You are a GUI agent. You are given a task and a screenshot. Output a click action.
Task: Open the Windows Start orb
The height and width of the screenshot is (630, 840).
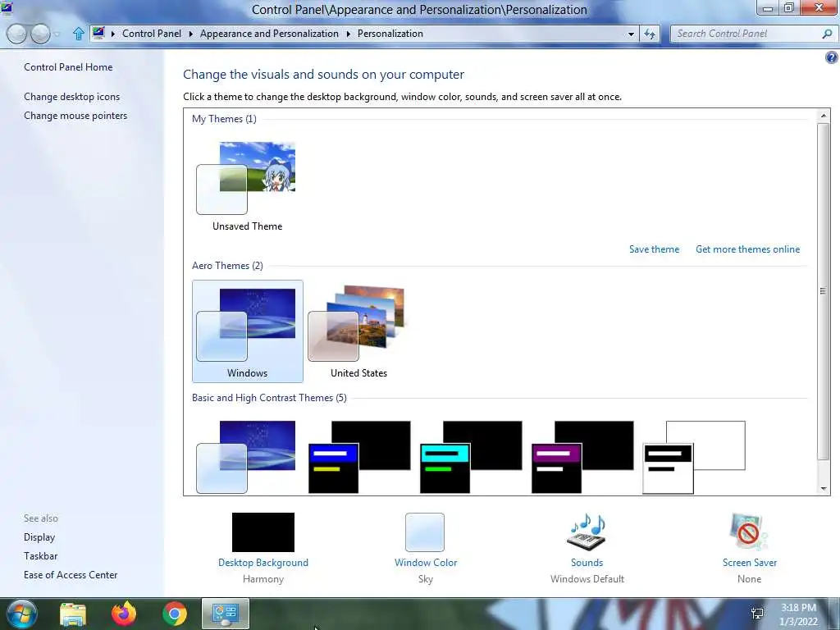(21, 614)
